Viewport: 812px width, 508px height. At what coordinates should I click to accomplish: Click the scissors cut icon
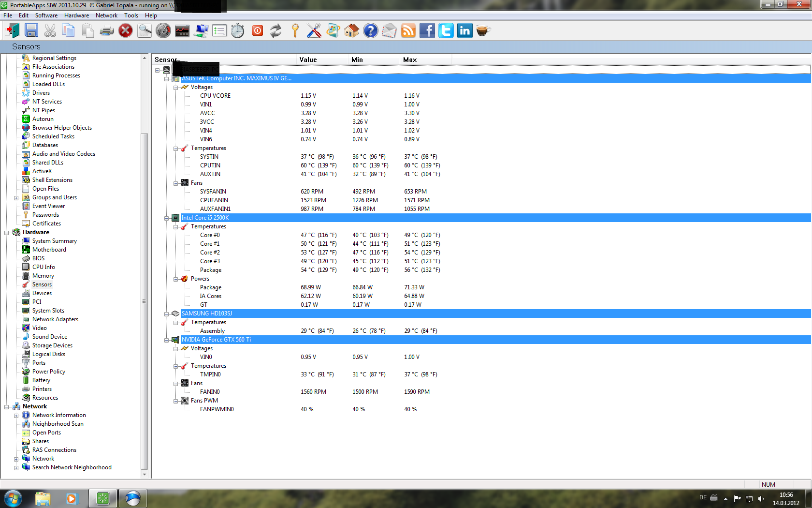point(50,31)
